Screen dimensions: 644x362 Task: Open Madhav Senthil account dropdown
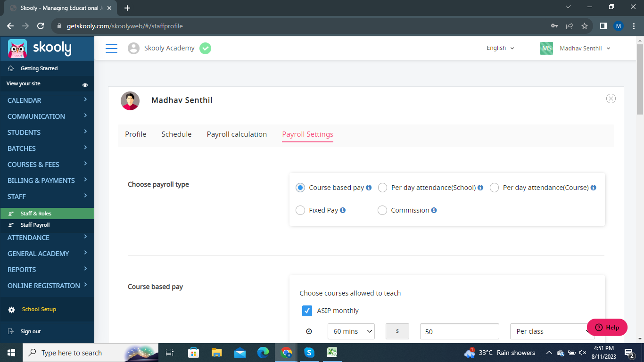pos(585,48)
